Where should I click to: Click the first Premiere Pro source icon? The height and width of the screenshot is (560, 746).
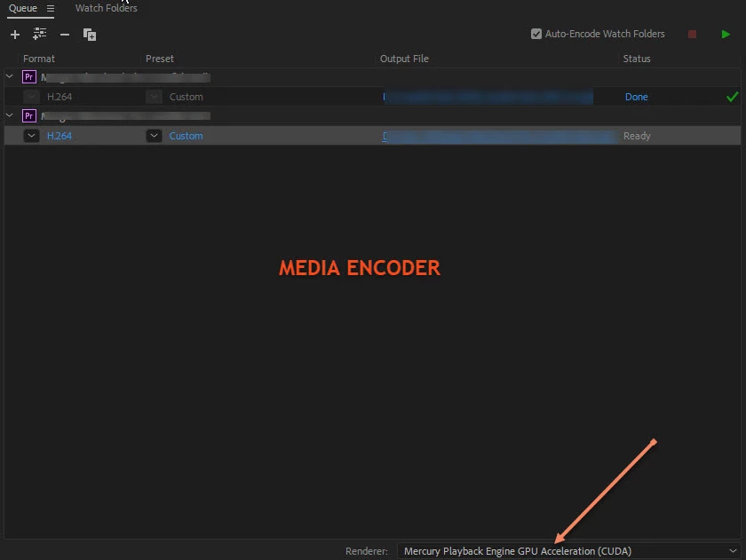[x=29, y=76]
